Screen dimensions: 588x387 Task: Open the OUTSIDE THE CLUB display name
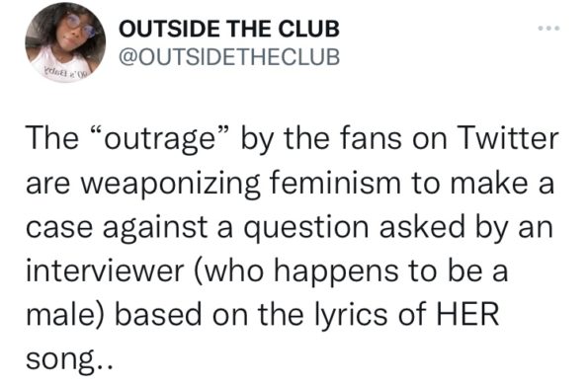[x=229, y=29]
